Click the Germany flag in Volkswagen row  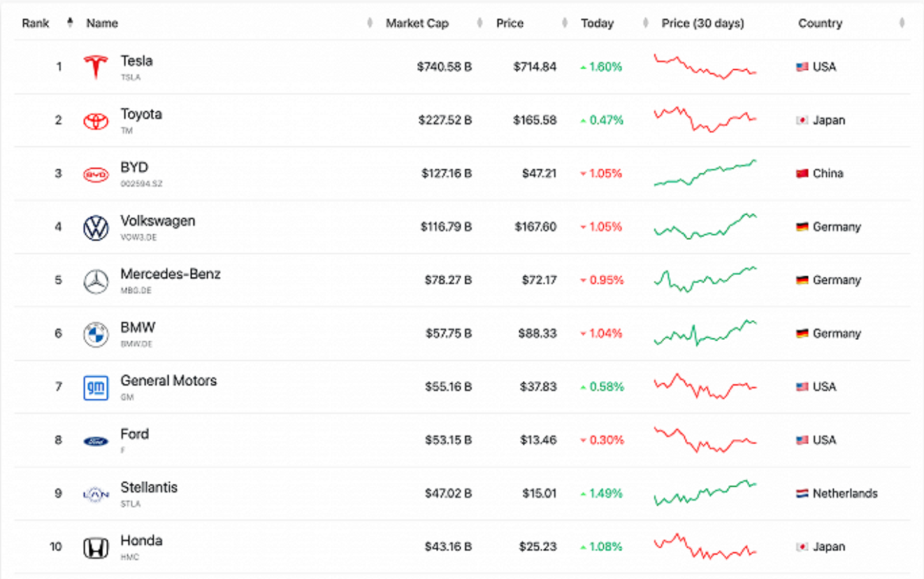(802, 227)
